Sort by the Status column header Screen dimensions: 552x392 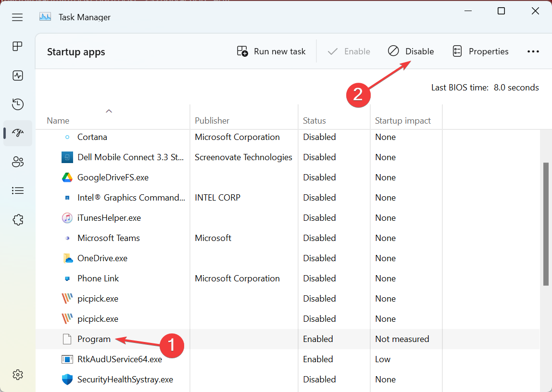point(314,121)
